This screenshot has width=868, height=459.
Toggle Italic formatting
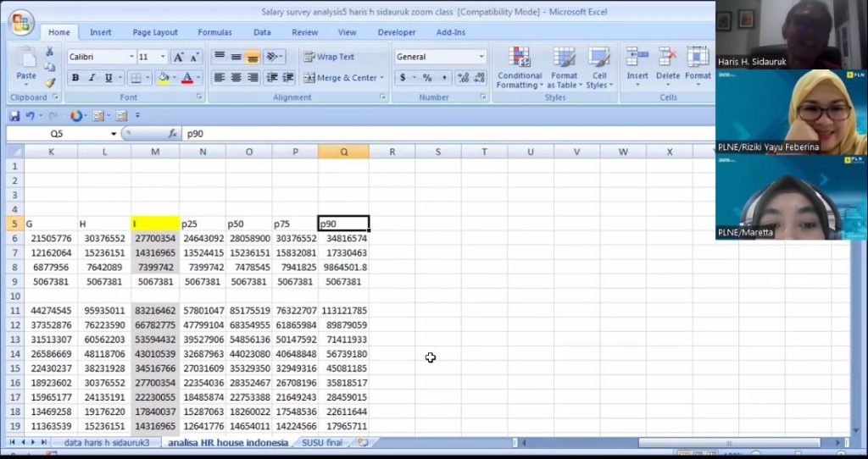click(x=92, y=78)
